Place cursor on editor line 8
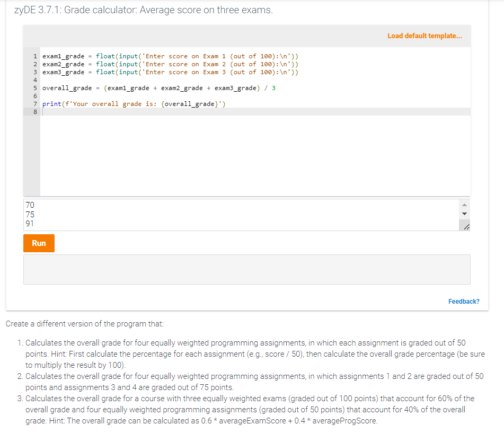 tap(106, 111)
